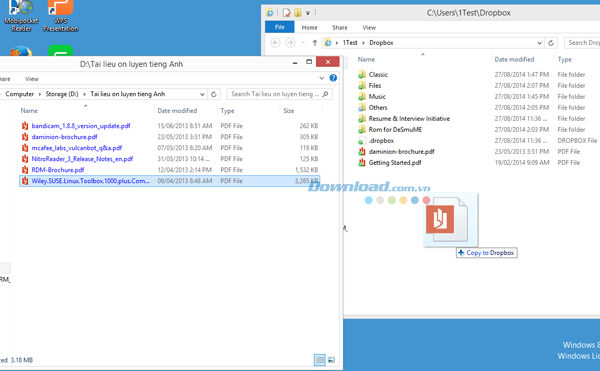Click Properties icon in Dropbox quick access toolbar

[286, 13]
